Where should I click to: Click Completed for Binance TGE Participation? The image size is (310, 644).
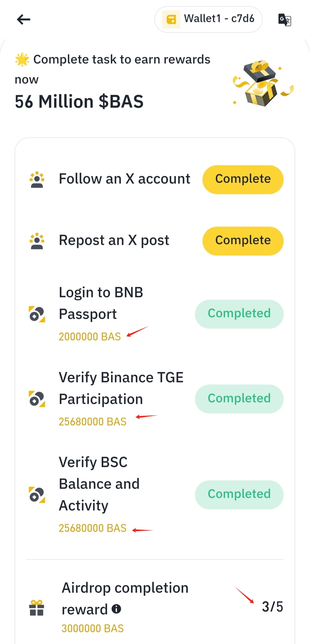[239, 399]
